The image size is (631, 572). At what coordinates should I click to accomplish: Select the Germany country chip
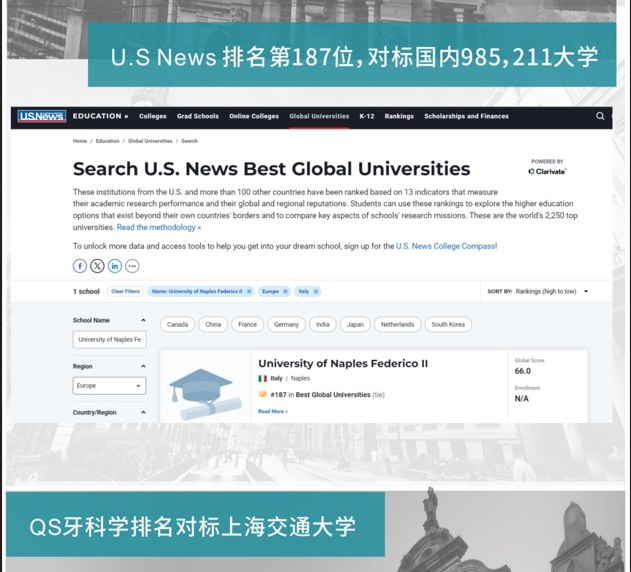286,324
